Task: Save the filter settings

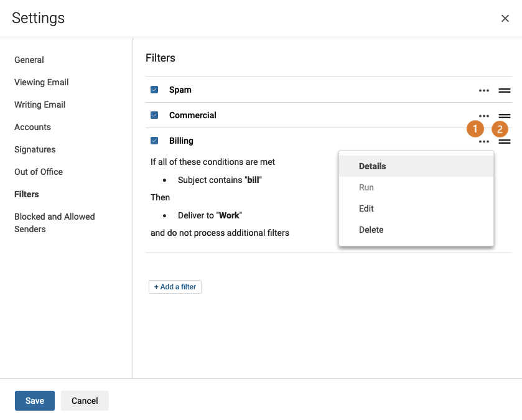Action: click(34, 401)
